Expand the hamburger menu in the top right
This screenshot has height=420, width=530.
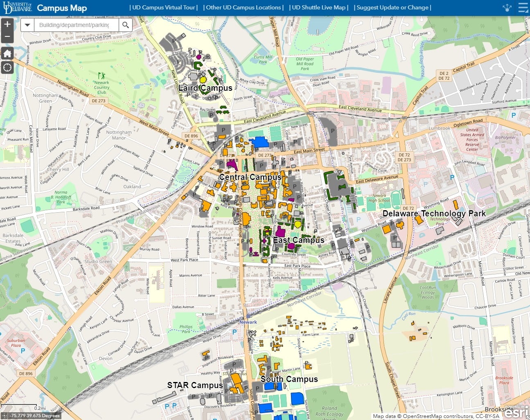click(523, 7)
